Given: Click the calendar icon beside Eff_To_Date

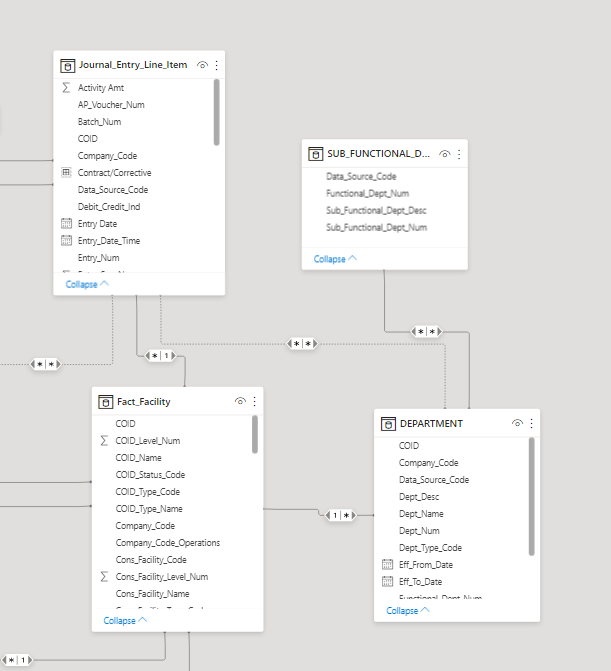Looking at the screenshot, I should point(387,582).
